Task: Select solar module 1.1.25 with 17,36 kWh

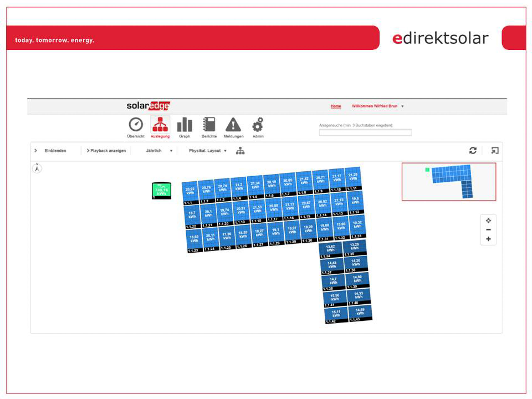Action: point(227,238)
